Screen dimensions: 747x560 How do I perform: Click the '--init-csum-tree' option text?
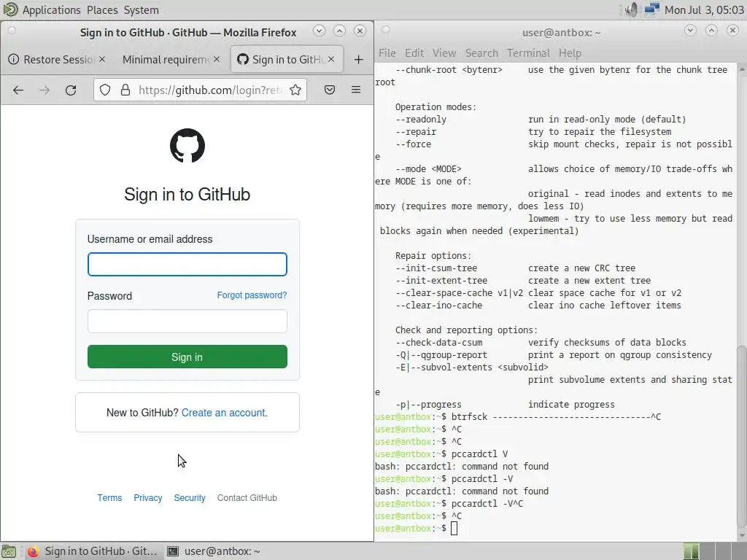click(436, 268)
